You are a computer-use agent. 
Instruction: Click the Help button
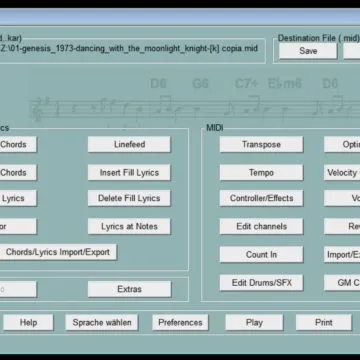(x=28, y=322)
